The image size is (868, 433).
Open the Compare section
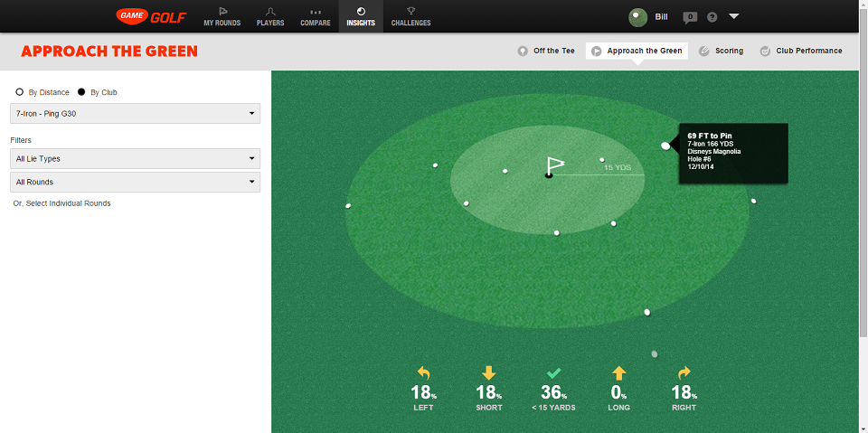pos(315,16)
